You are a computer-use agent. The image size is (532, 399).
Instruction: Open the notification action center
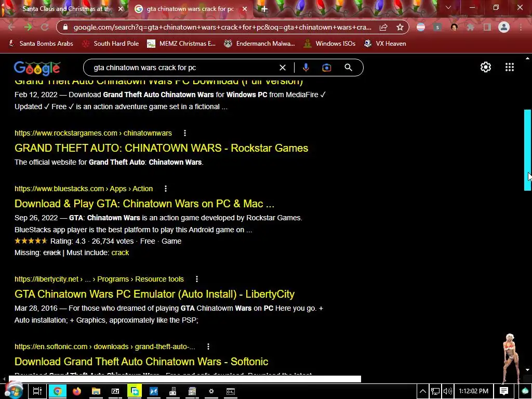(504, 391)
